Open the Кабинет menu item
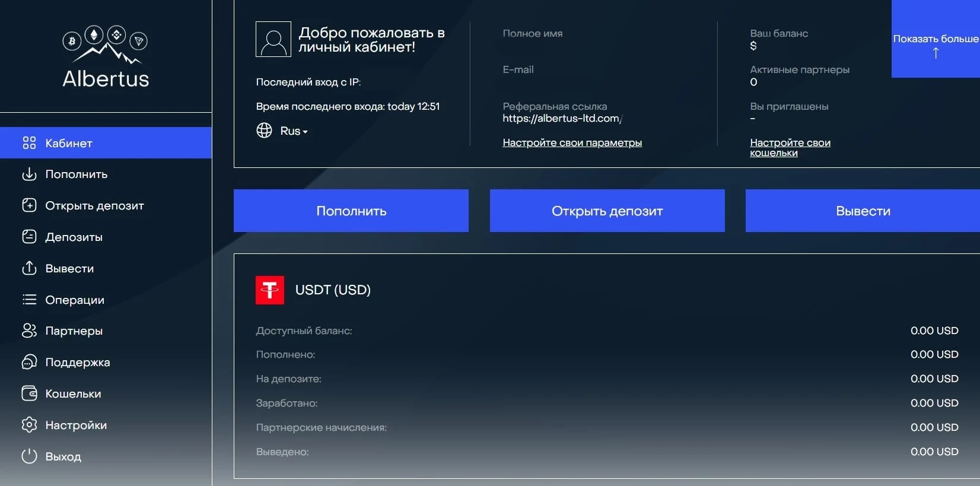This screenshot has width=980, height=486. click(106, 143)
